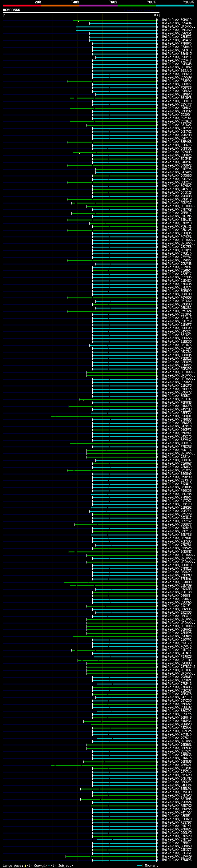Select the UniRef100_B9F9T8 entry
197x868 pixels.
pos(176,50)
